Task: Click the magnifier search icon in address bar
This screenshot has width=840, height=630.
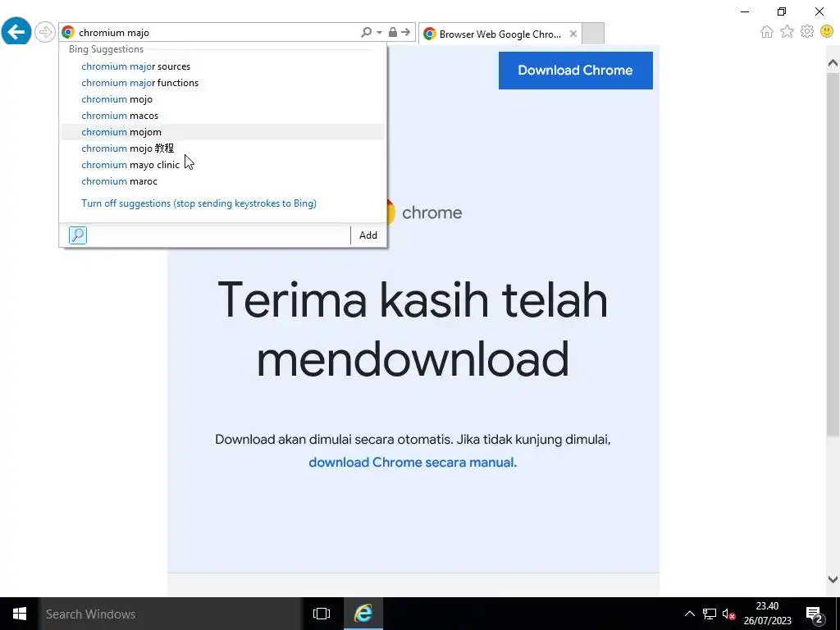Action: 367,32
